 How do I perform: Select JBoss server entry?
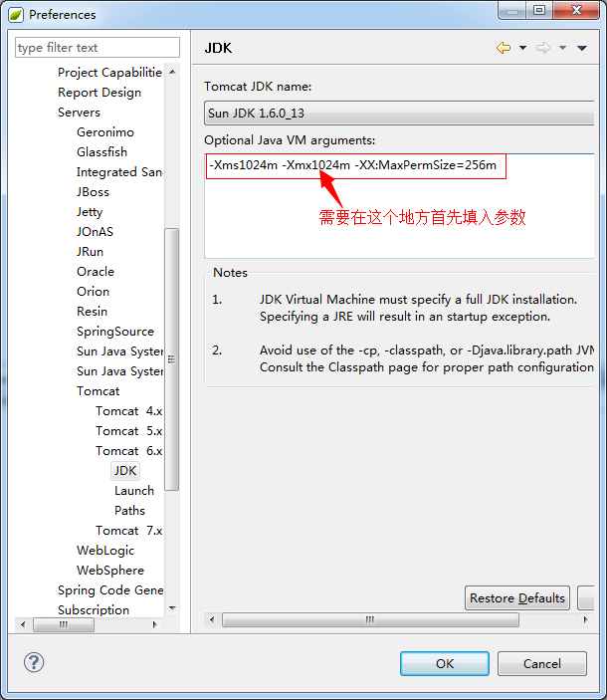93,192
